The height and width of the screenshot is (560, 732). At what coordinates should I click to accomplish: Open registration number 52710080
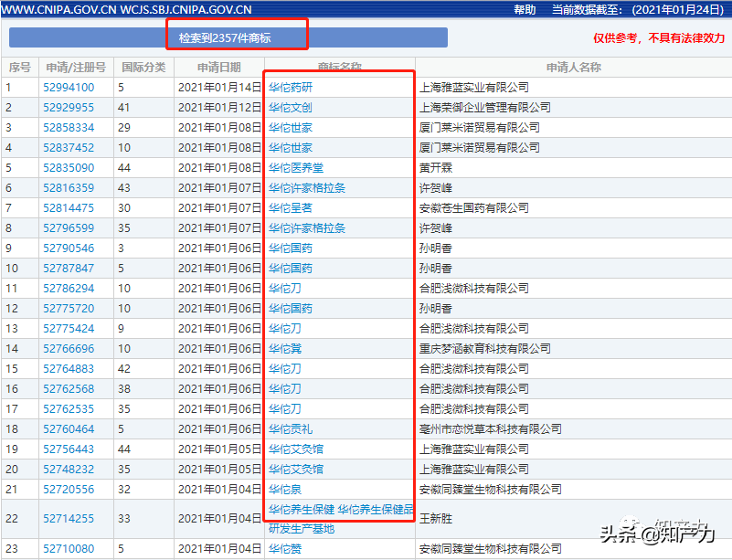tap(69, 548)
